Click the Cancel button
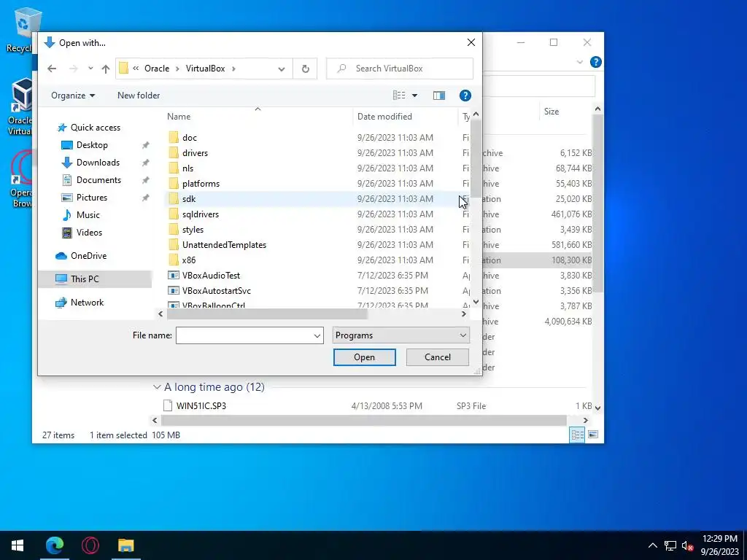 (438, 357)
